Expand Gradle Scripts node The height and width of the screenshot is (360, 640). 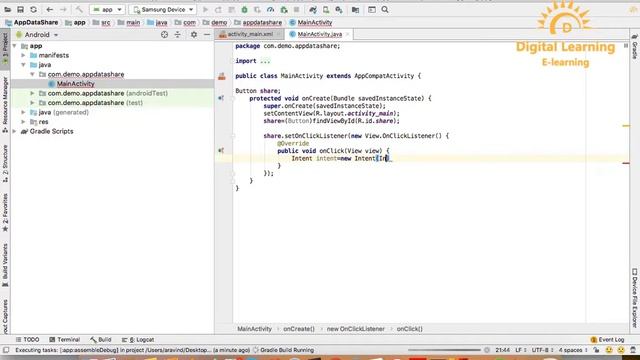15,131
